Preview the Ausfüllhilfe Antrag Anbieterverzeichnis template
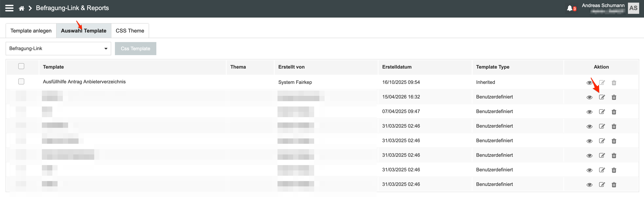Viewport: 644px width, 213px height. [x=589, y=83]
